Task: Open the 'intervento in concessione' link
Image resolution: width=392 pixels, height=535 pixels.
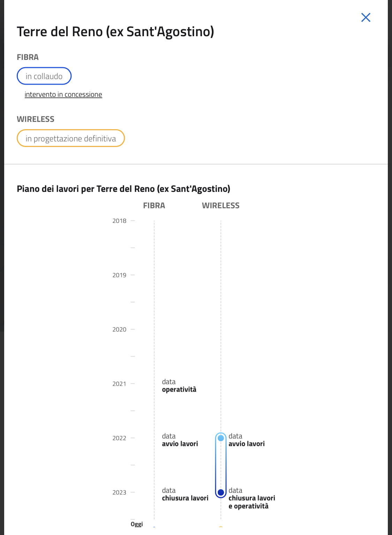Action: pos(63,94)
